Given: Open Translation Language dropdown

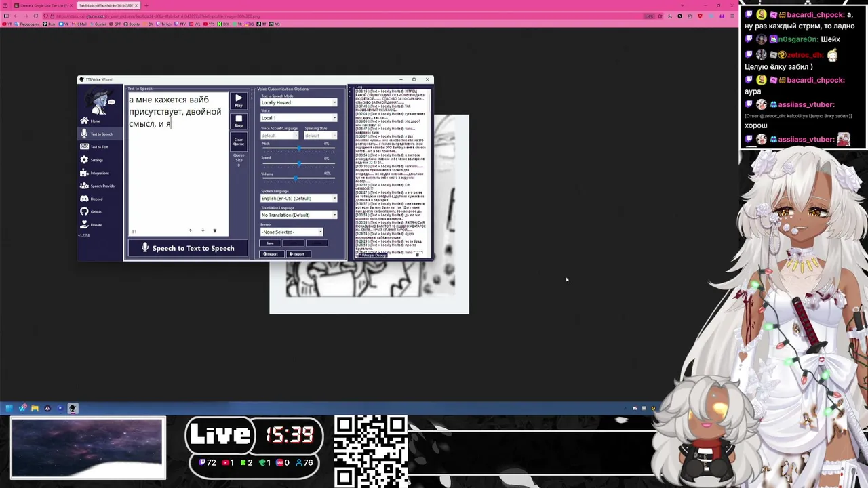Looking at the screenshot, I should click(298, 215).
